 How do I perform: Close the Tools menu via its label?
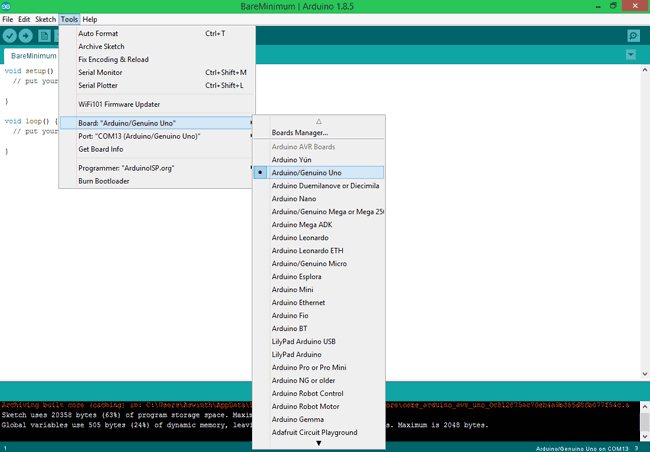(x=69, y=19)
